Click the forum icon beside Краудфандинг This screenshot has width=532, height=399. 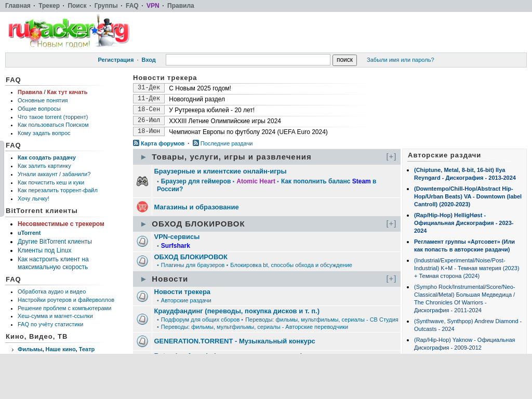point(142,319)
